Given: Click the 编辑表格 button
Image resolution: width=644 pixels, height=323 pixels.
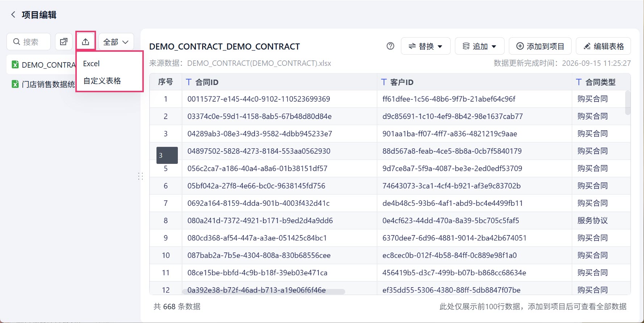Looking at the screenshot, I should pos(603,46).
